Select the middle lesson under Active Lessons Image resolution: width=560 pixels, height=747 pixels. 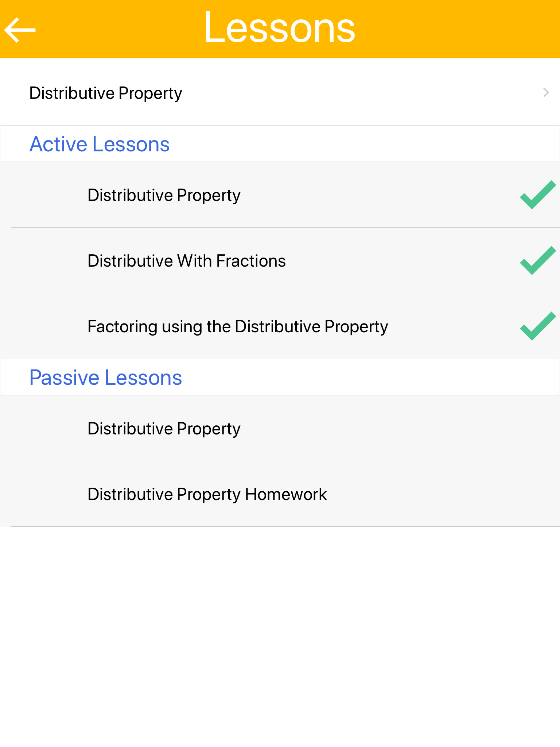pos(187,261)
